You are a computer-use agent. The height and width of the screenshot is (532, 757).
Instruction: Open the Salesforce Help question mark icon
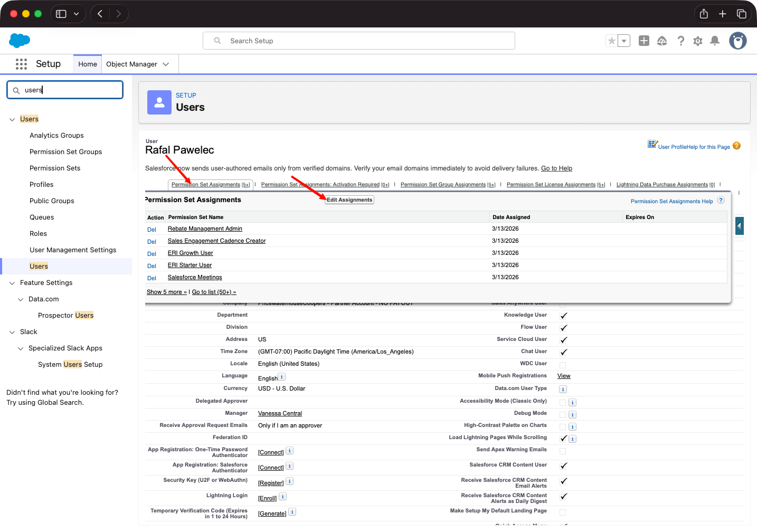click(680, 41)
